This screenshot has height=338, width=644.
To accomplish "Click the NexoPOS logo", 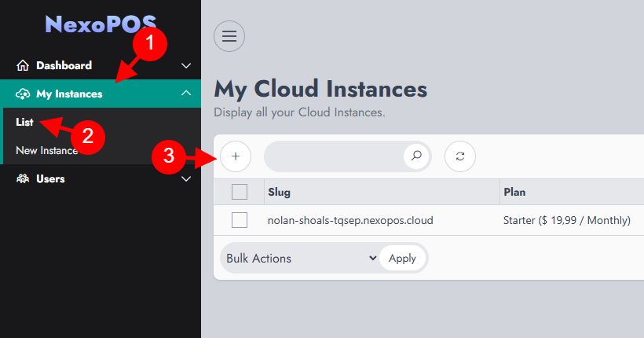I will [x=101, y=24].
